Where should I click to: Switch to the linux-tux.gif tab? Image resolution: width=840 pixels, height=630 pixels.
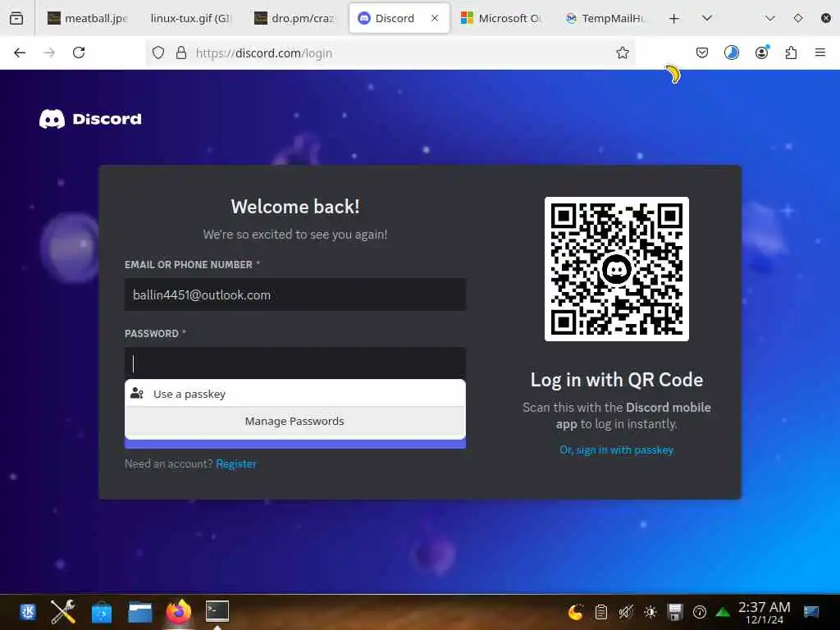pos(190,18)
